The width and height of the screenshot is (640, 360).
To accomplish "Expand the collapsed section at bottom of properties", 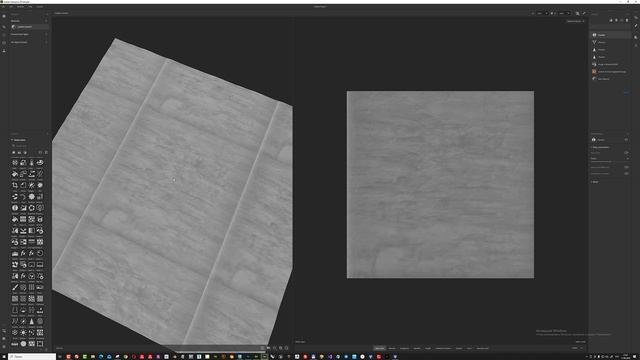I will click(x=591, y=182).
